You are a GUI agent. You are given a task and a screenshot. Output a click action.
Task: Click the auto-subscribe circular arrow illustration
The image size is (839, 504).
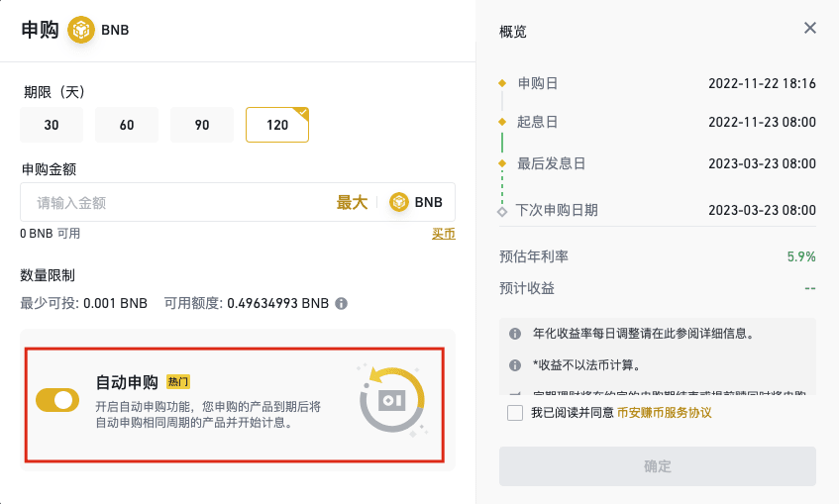392,399
